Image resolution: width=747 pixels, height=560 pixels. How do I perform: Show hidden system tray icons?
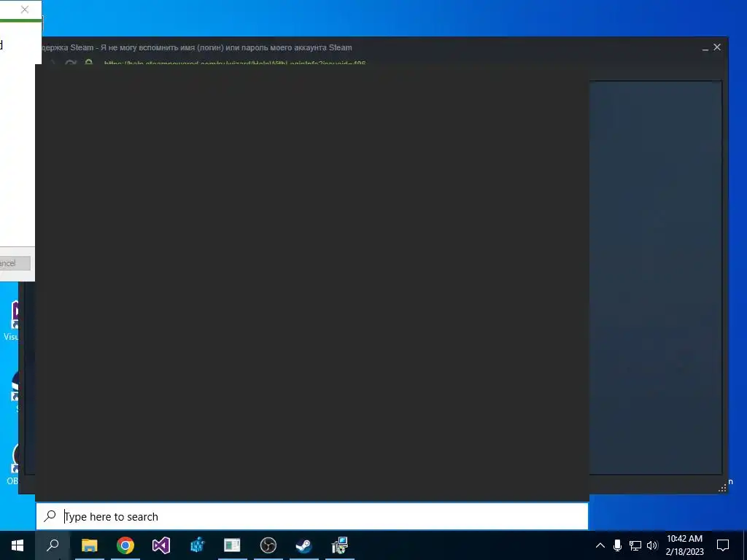[600, 545]
